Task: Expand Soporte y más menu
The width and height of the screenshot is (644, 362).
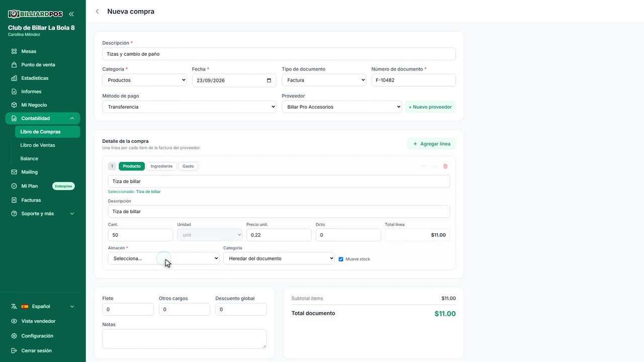Action: 43,214
